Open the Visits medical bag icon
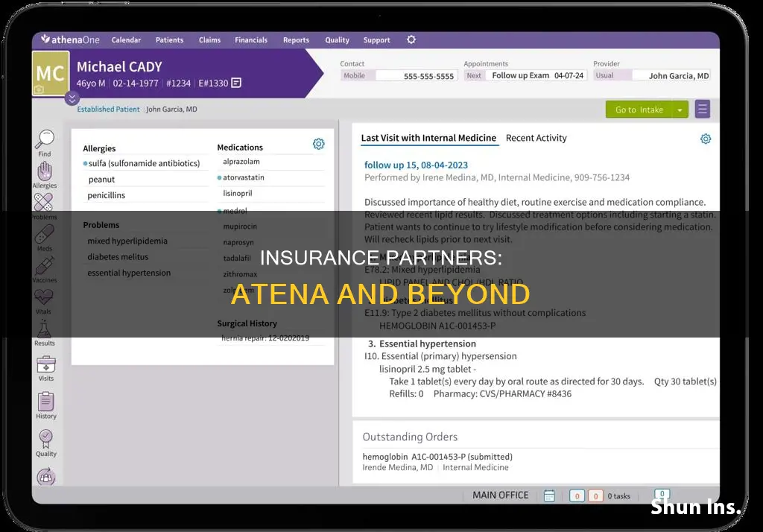This screenshot has height=532, width=763. click(46, 364)
